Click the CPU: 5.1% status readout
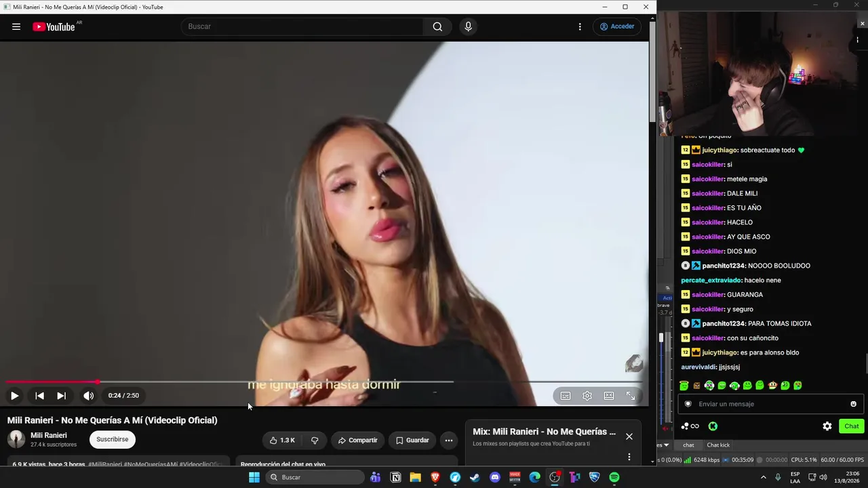The image size is (868, 488). coord(804,460)
